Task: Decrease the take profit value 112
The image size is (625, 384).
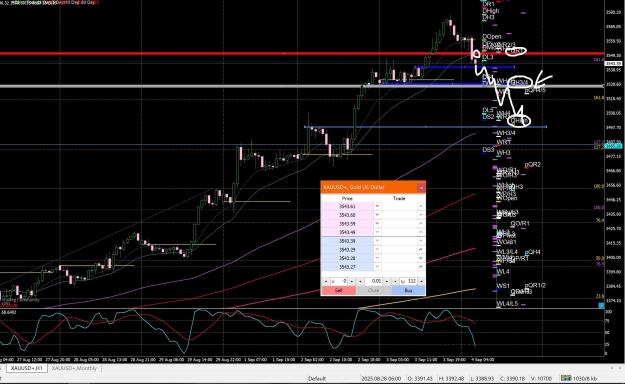Action: 395,281
